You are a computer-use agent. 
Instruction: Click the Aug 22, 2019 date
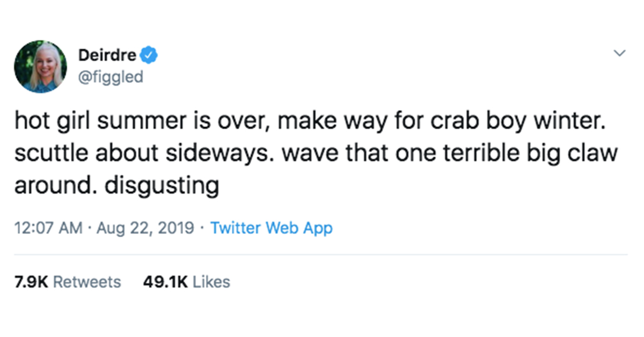(146, 228)
